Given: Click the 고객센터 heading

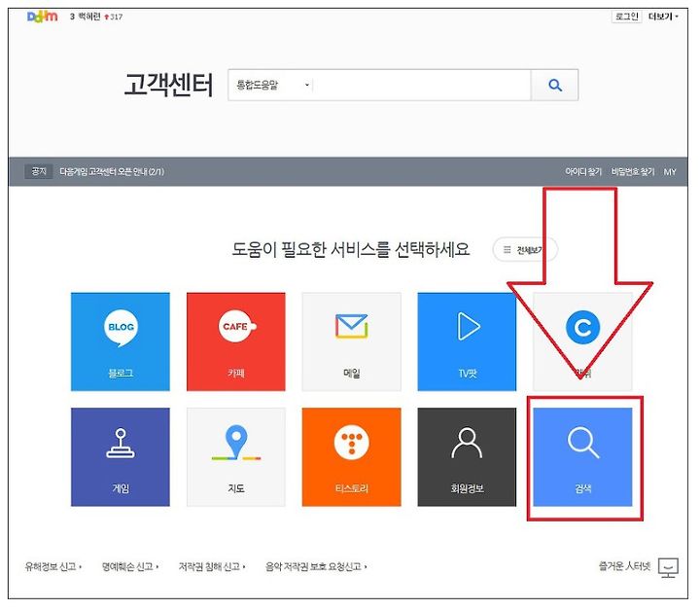Looking at the screenshot, I should point(169,85).
